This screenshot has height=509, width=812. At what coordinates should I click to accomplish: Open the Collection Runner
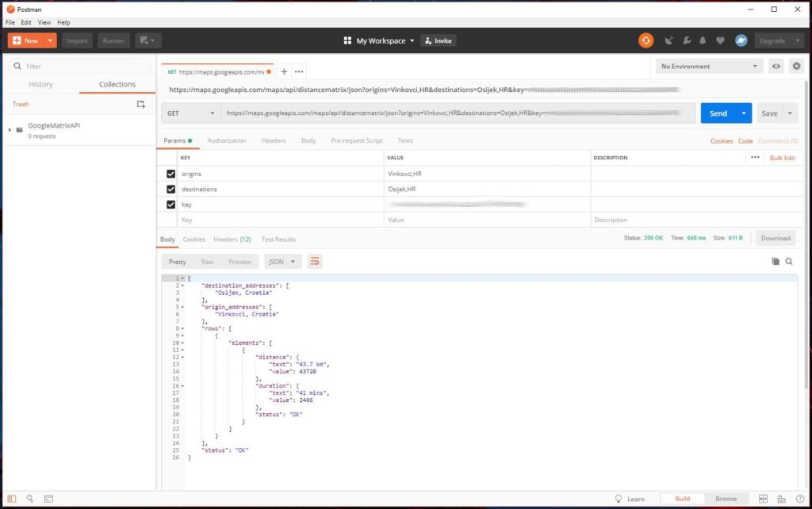click(x=113, y=40)
